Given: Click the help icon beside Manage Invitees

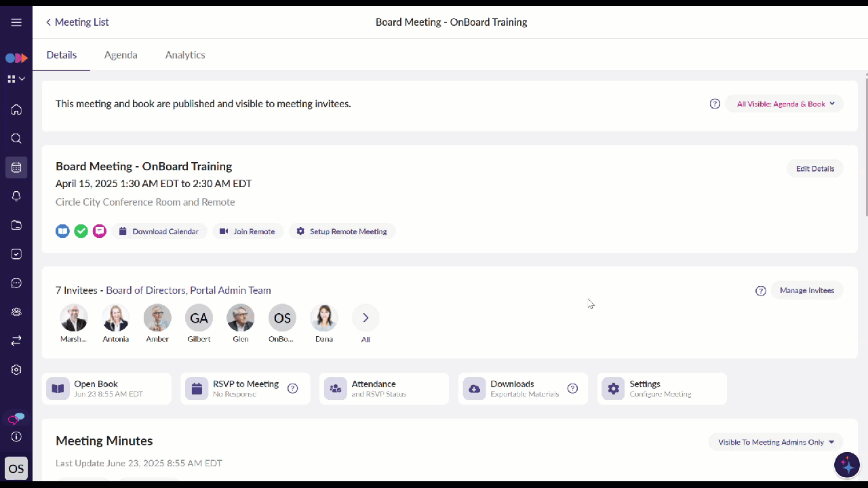Looking at the screenshot, I should click(761, 291).
